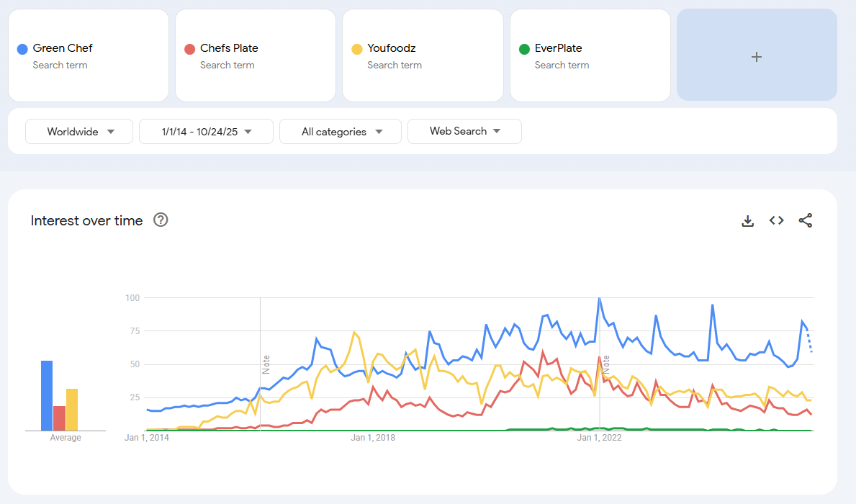Click the Note marker near 2016
856x504 pixels.
pos(266,363)
